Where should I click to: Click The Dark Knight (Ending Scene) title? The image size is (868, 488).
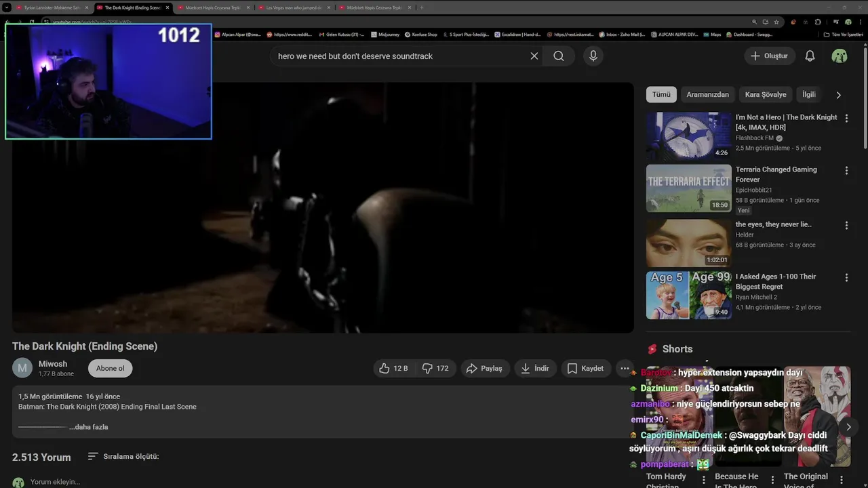pos(85,346)
